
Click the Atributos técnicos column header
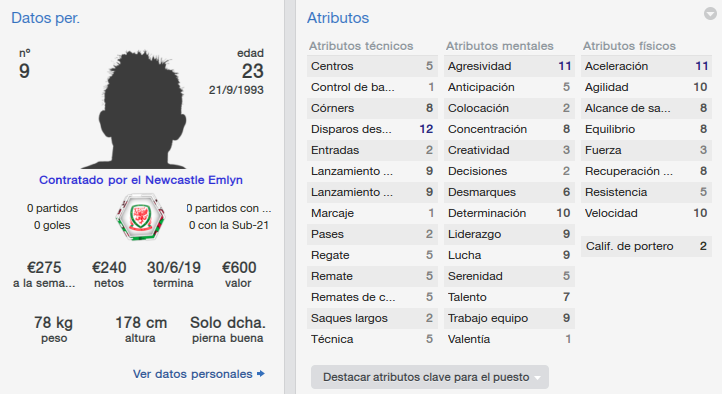click(361, 46)
